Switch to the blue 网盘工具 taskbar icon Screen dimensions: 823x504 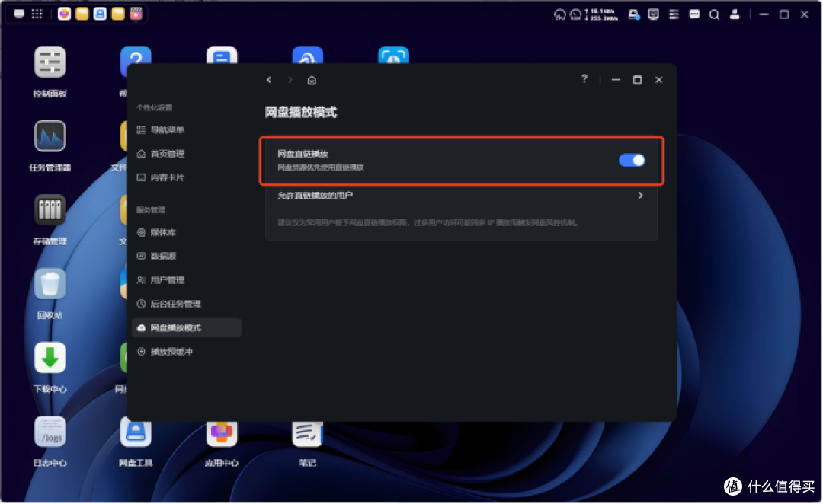[100, 14]
